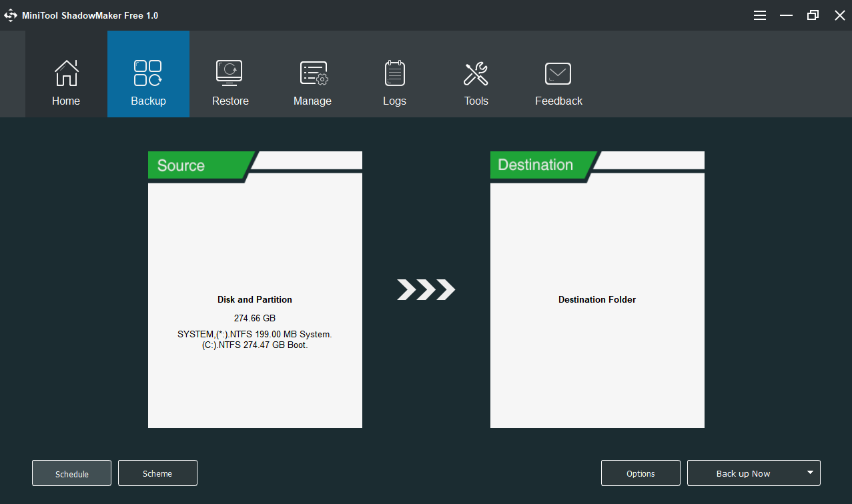
Task: Click the Backup squares icon
Action: coord(148,73)
